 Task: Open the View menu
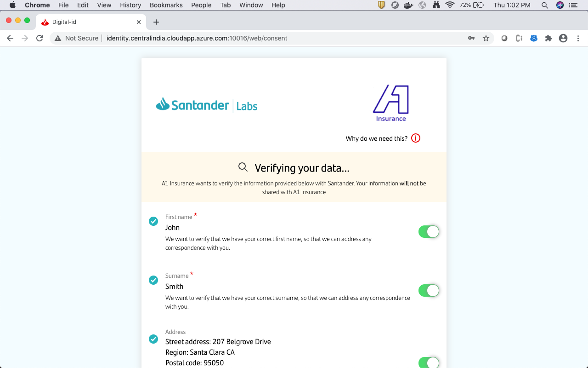coord(104,5)
